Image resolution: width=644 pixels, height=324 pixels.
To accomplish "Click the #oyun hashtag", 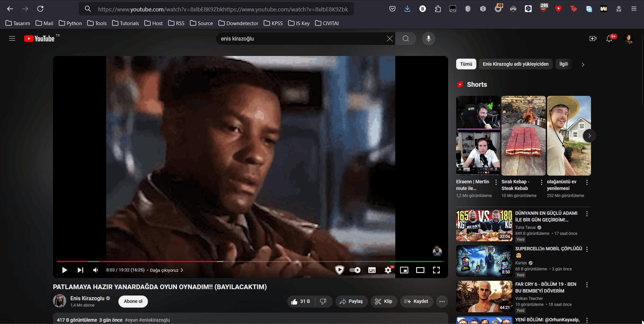I will coord(131,320).
